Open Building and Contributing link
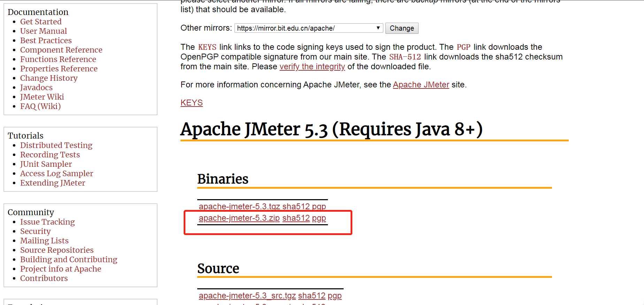 coord(69,259)
